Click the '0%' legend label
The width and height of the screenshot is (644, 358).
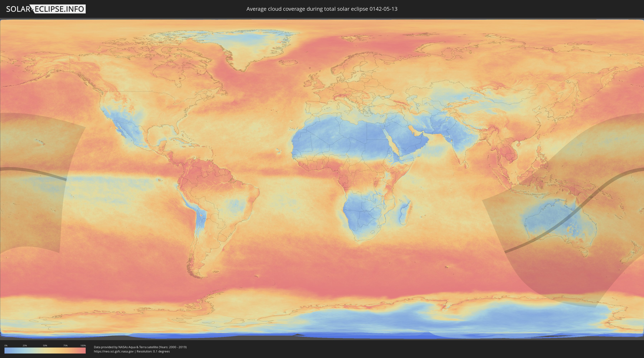tap(6, 345)
